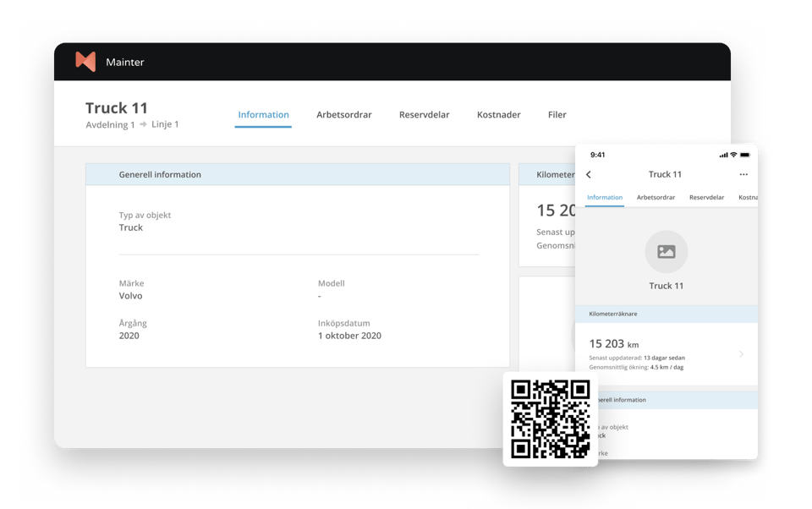Tap the Wi-Fi icon in phone status bar
This screenshot has height=509, width=812.
coord(733,155)
